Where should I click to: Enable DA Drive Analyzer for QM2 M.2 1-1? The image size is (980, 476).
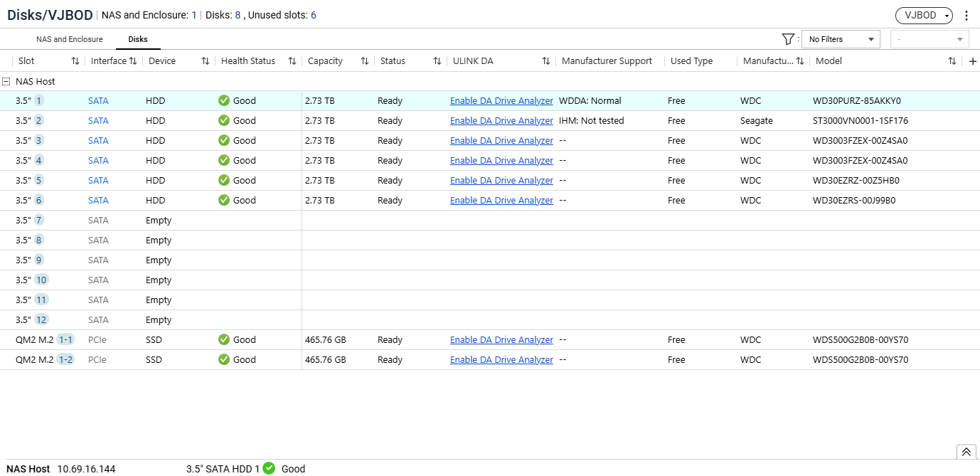pyautogui.click(x=501, y=340)
